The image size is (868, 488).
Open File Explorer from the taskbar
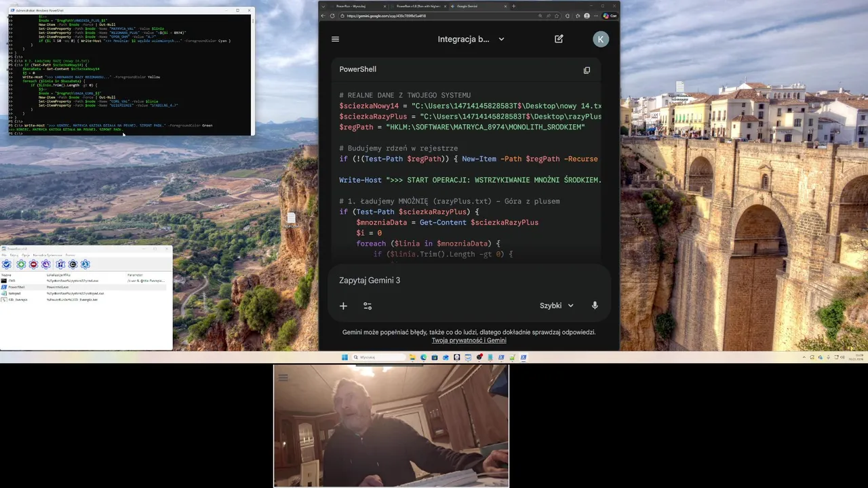[412, 357]
